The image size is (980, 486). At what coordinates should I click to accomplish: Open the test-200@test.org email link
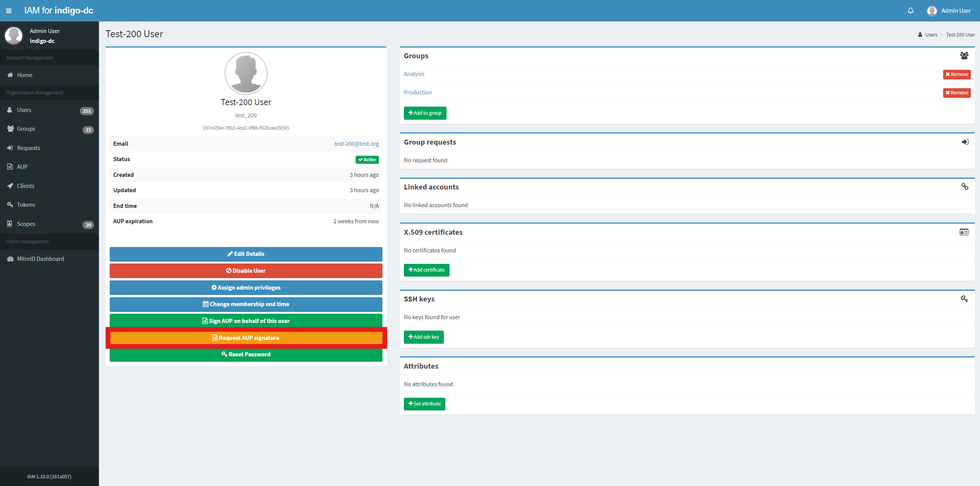[x=356, y=144]
